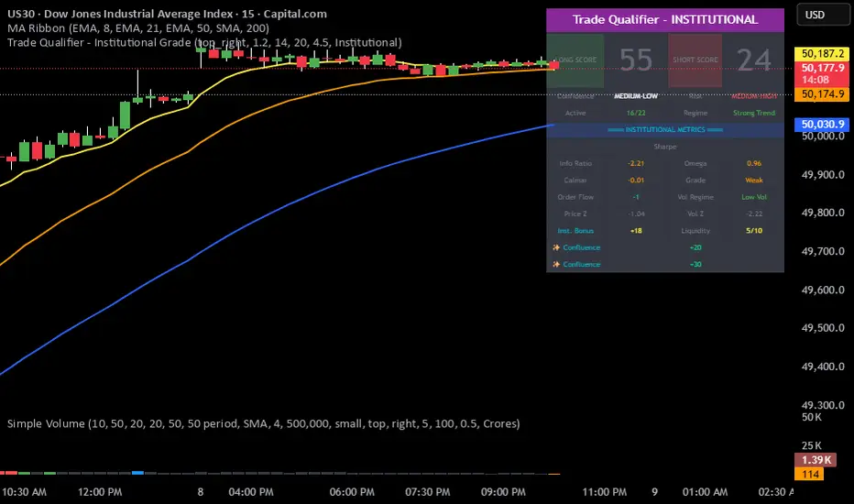Click the green LONG SCORE cell
This screenshot has height=504, width=854.
[x=575, y=60]
